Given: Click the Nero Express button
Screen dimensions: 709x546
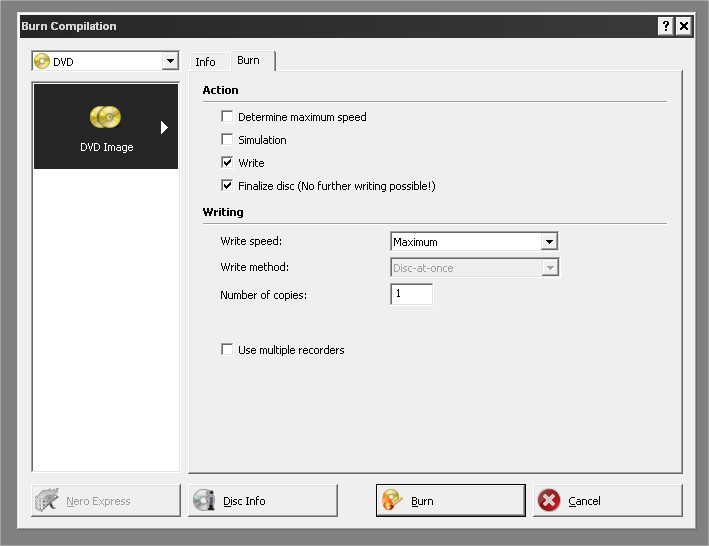Looking at the screenshot, I should pos(106,500).
